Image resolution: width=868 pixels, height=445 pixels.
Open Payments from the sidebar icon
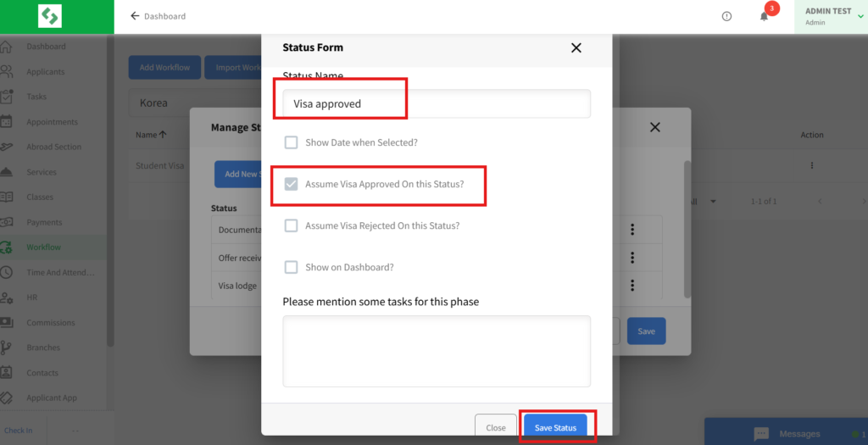coord(7,222)
